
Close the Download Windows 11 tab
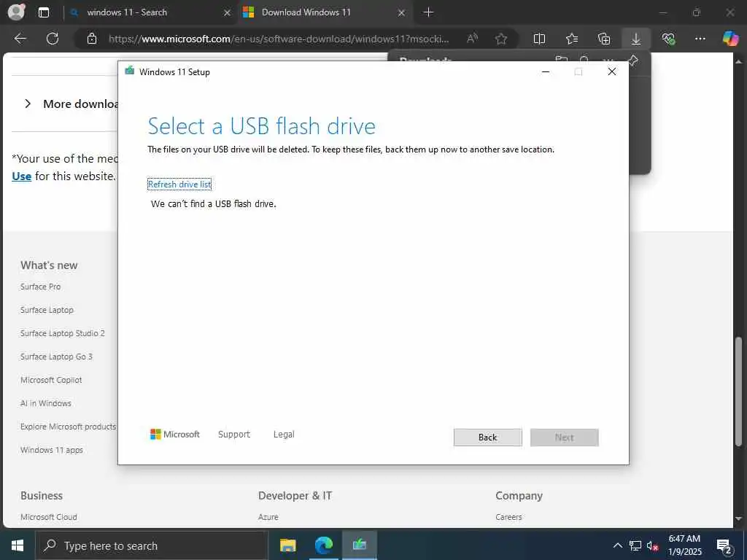[402, 13]
